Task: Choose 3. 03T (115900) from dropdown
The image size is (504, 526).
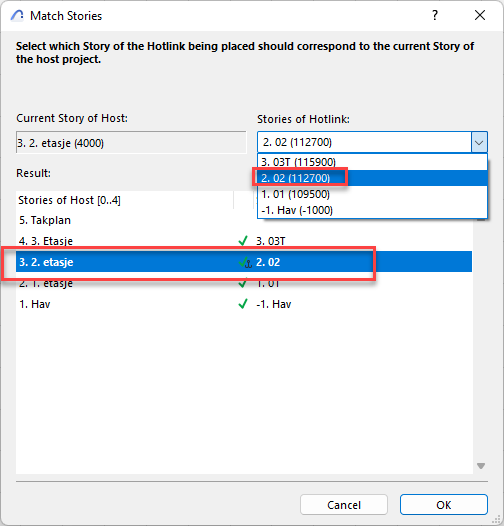Action: (x=372, y=162)
